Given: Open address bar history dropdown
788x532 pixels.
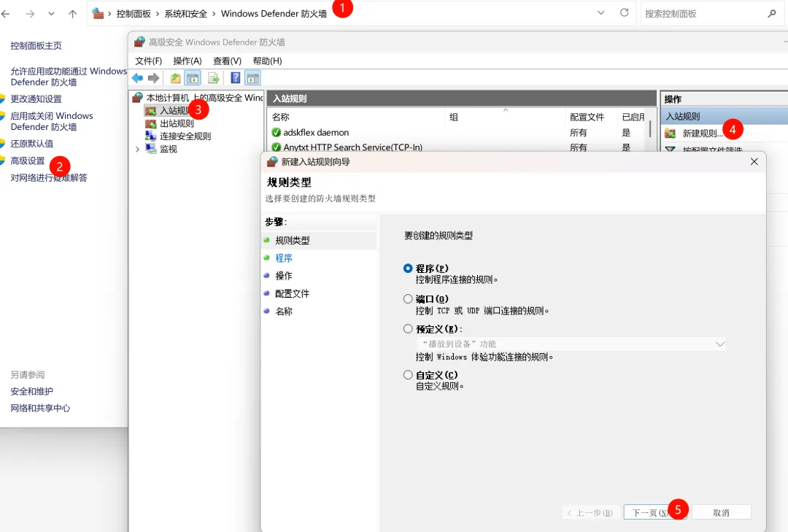Looking at the screenshot, I should coord(600,13).
